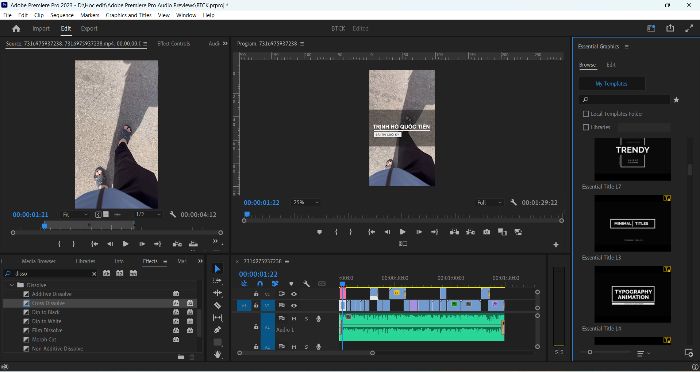Click the Program Monitor blue playhead marker
The image size is (700, 372).
click(247, 215)
